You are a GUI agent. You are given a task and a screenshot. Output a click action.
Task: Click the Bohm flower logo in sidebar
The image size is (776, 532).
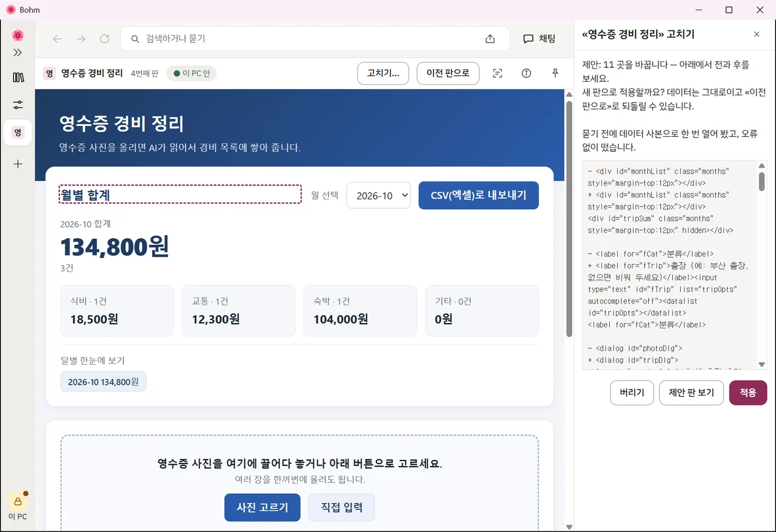pyautogui.click(x=18, y=35)
